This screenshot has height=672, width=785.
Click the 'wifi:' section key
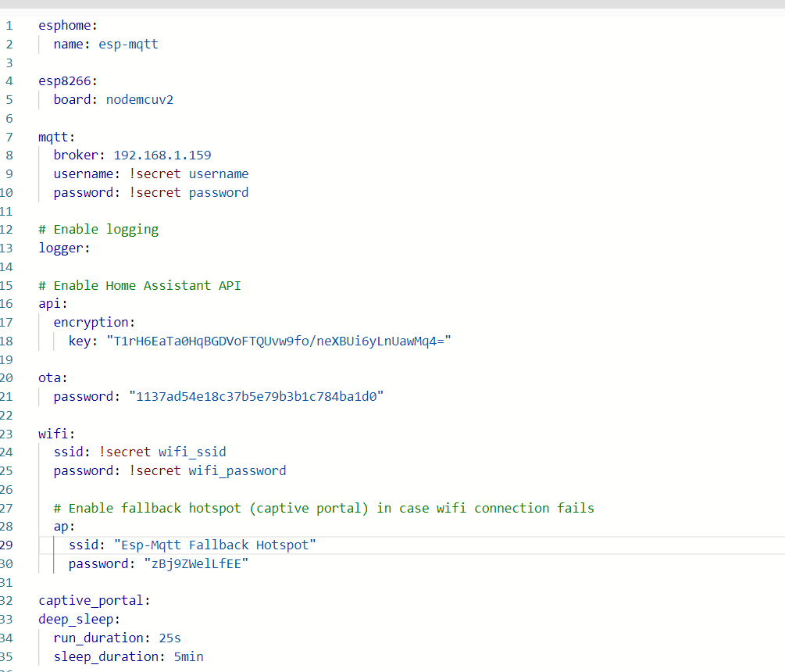(x=56, y=434)
